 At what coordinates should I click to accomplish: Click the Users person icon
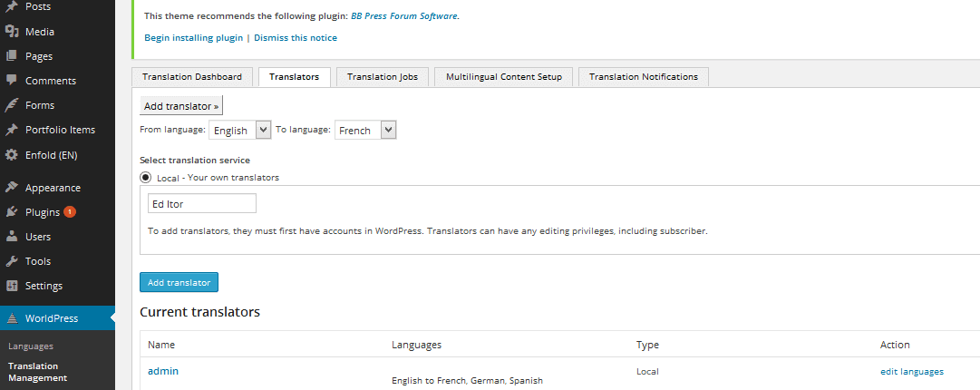pos(11,237)
